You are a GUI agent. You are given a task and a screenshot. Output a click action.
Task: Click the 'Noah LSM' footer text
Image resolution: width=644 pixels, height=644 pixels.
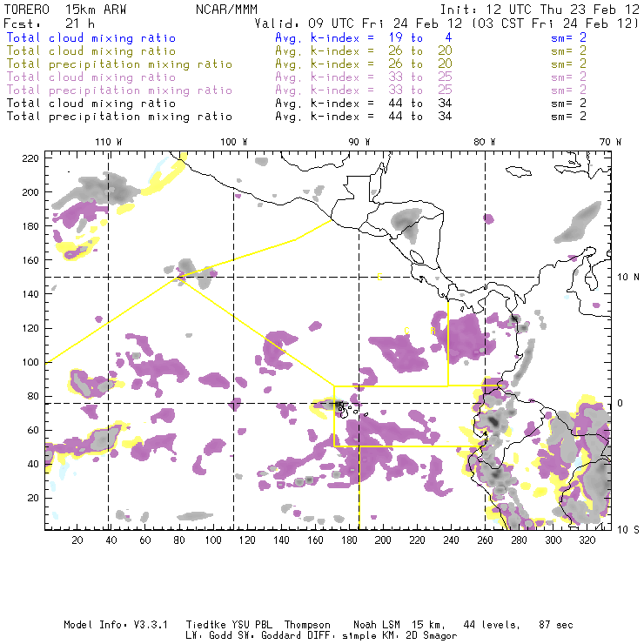coord(377,625)
